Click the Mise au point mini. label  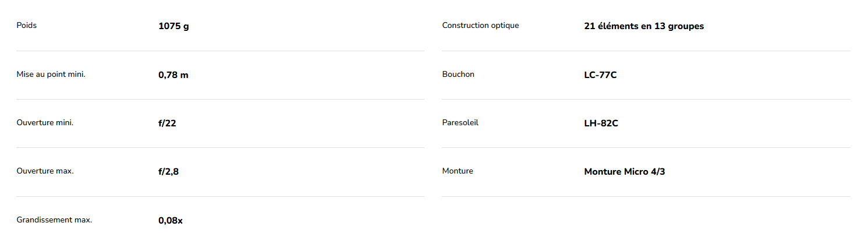pyautogui.click(x=51, y=75)
